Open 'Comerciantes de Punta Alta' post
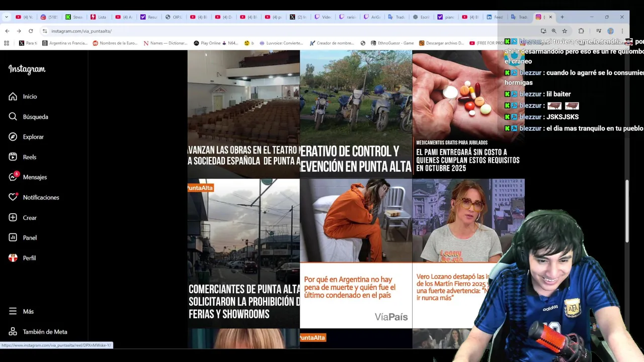 [244, 253]
